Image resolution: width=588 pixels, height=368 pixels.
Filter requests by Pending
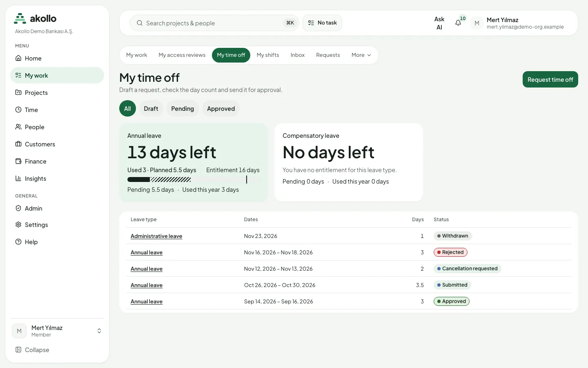(x=183, y=108)
